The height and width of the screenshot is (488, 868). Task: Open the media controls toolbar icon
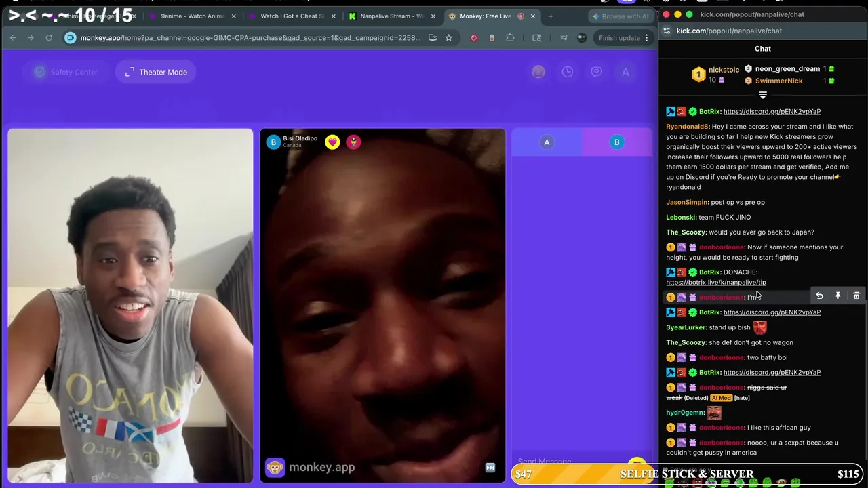(564, 38)
